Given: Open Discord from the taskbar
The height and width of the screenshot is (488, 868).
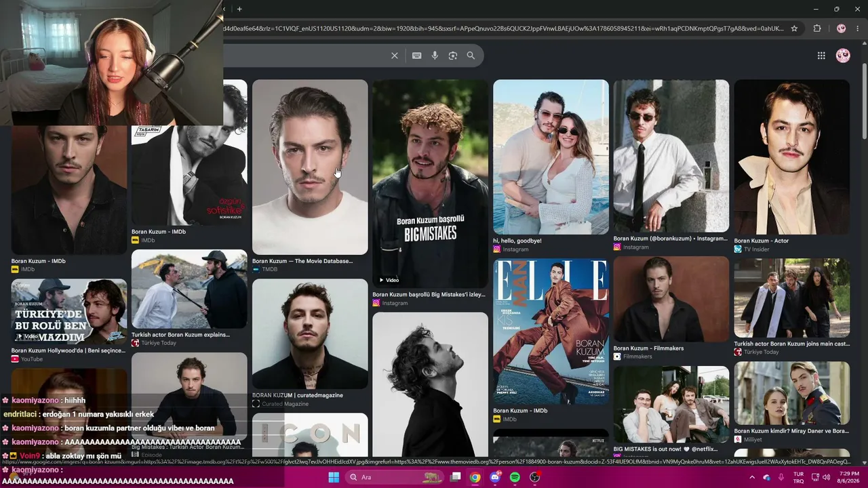Looking at the screenshot, I should (x=495, y=477).
